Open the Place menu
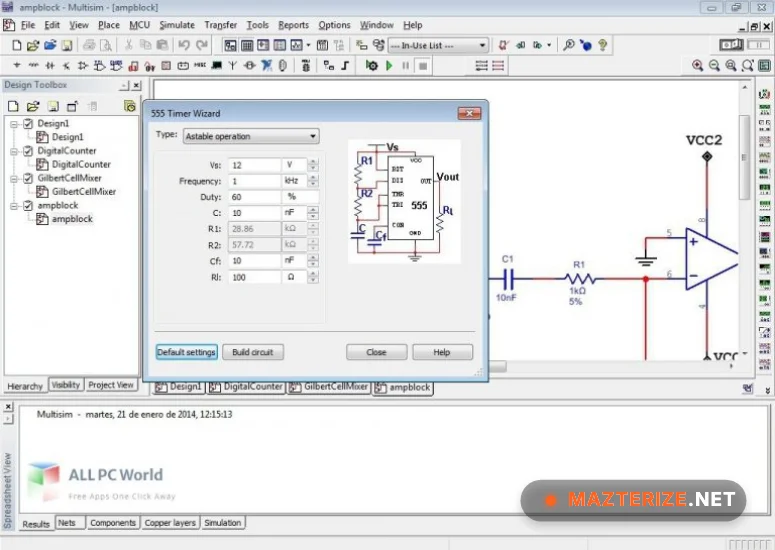 click(109, 25)
